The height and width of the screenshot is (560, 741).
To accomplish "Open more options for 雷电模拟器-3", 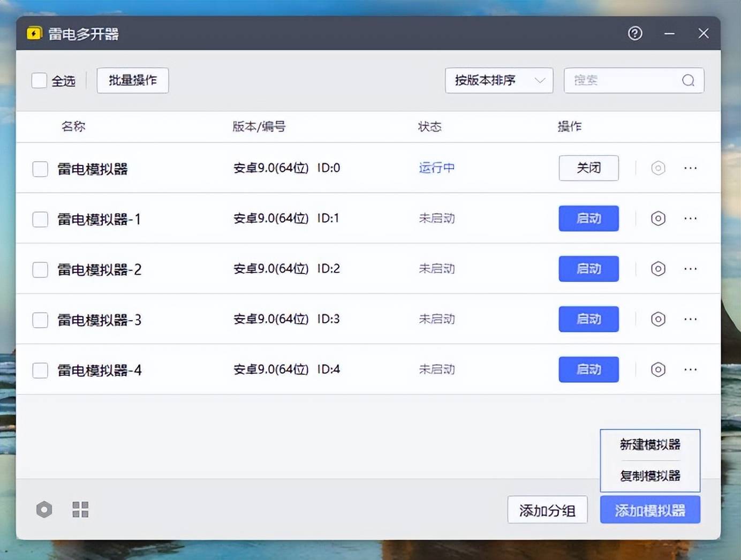I will (690, 319).
